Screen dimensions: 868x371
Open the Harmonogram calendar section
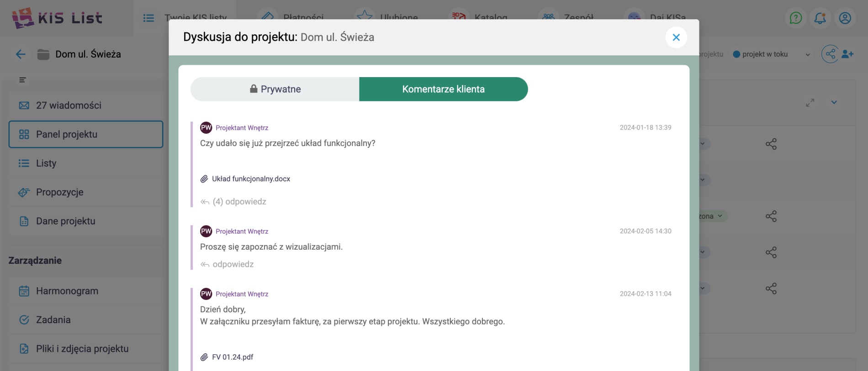click(x=67, y=291)
